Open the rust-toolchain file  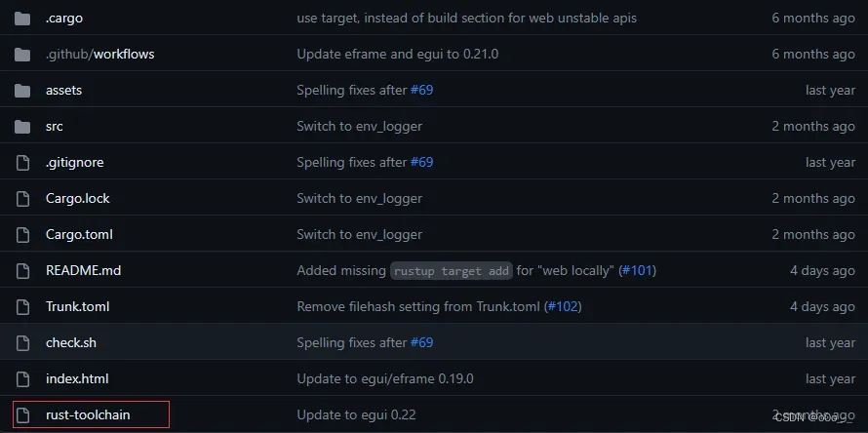pos(88,415)
